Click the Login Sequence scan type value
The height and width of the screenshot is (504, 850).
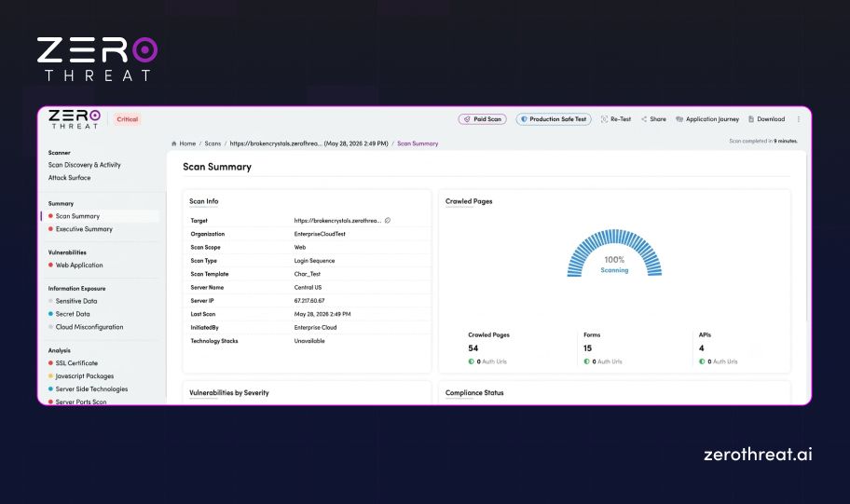point(314,261)
